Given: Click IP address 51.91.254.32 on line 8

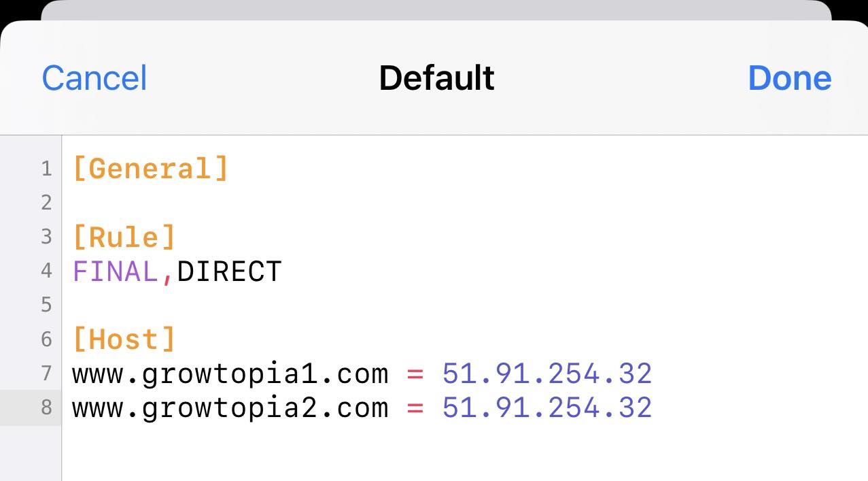Looking at the screenshot, I should (x=547, y=408).
